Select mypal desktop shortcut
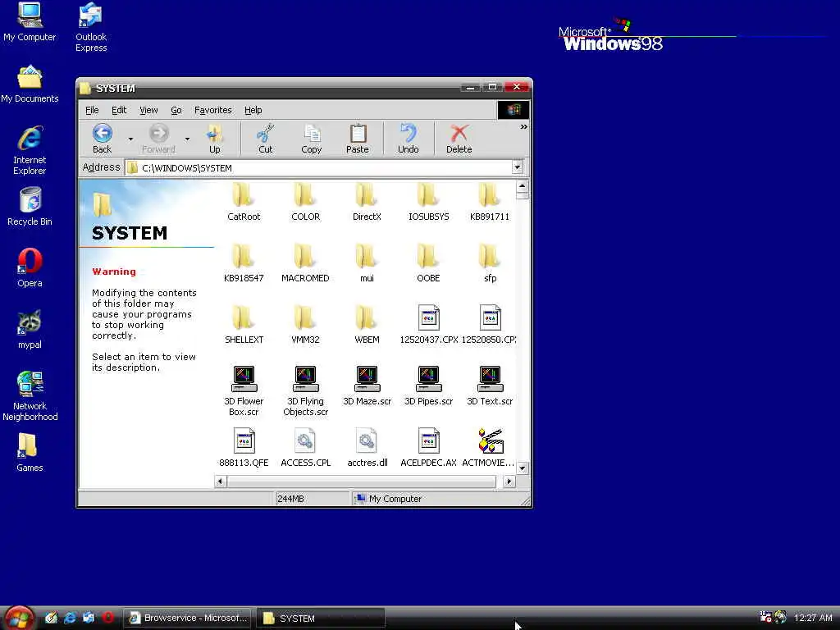 [30, 330]
